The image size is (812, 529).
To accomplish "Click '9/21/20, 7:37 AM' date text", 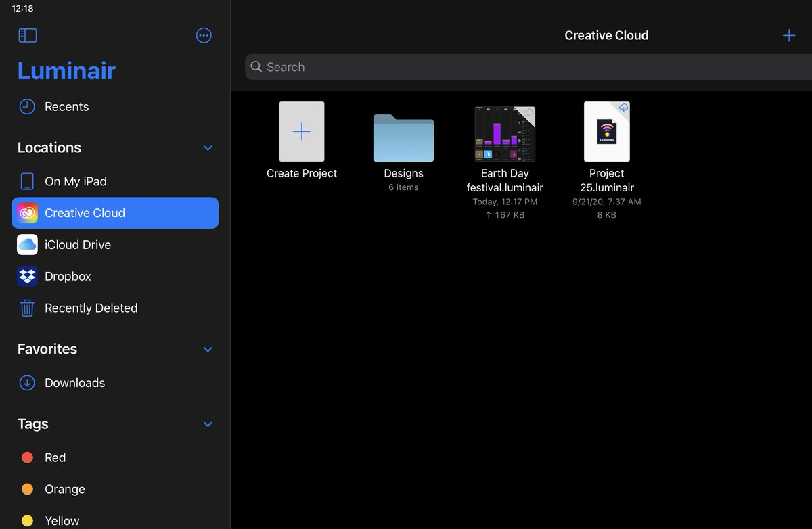I will click(607, 202).
